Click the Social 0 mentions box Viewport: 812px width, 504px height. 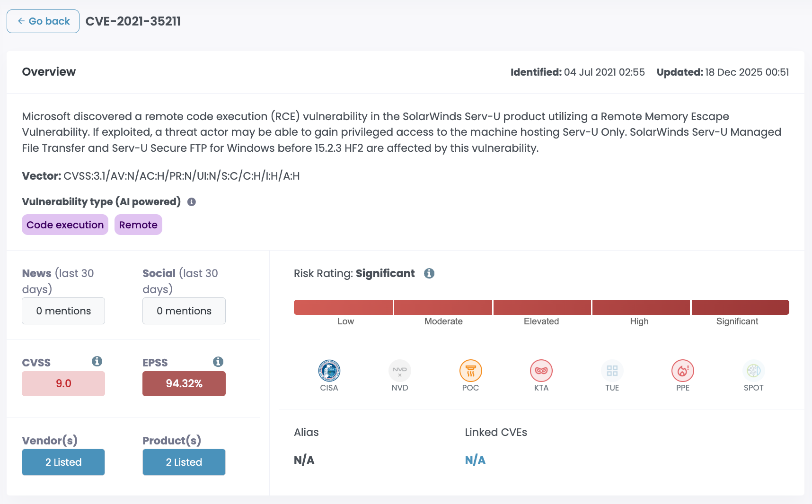[184, 311]
